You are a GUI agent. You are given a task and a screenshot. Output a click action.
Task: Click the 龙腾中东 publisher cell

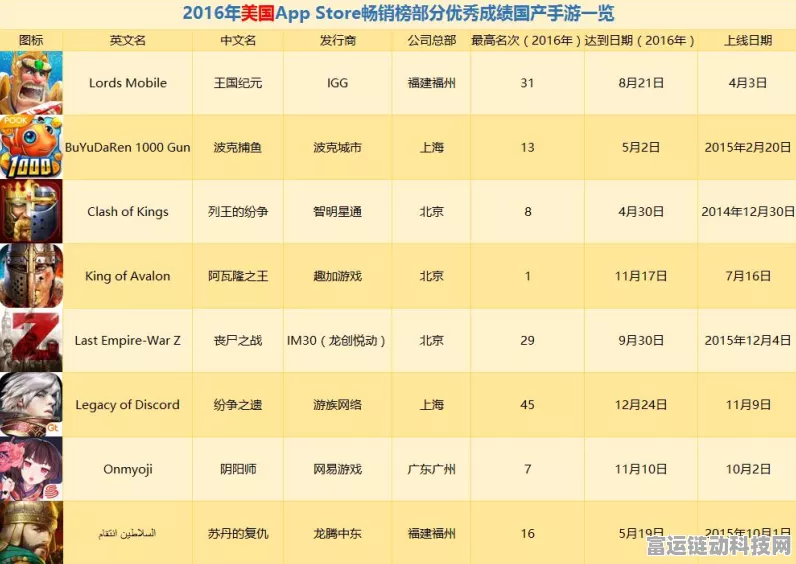tap(337, 533)
